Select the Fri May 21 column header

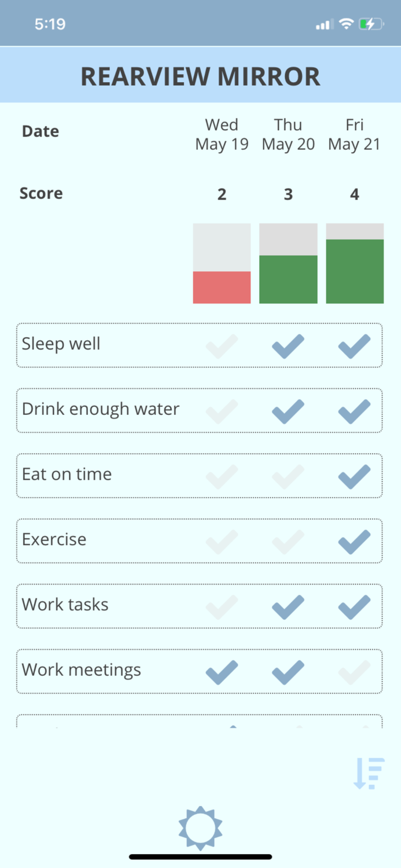[354, 134]
